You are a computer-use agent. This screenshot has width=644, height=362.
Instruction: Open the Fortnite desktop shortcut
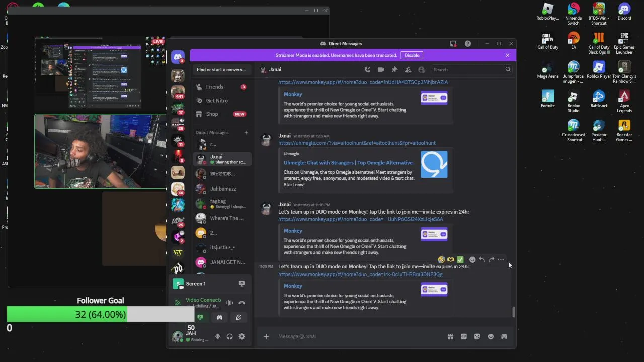tap(548, 99)
